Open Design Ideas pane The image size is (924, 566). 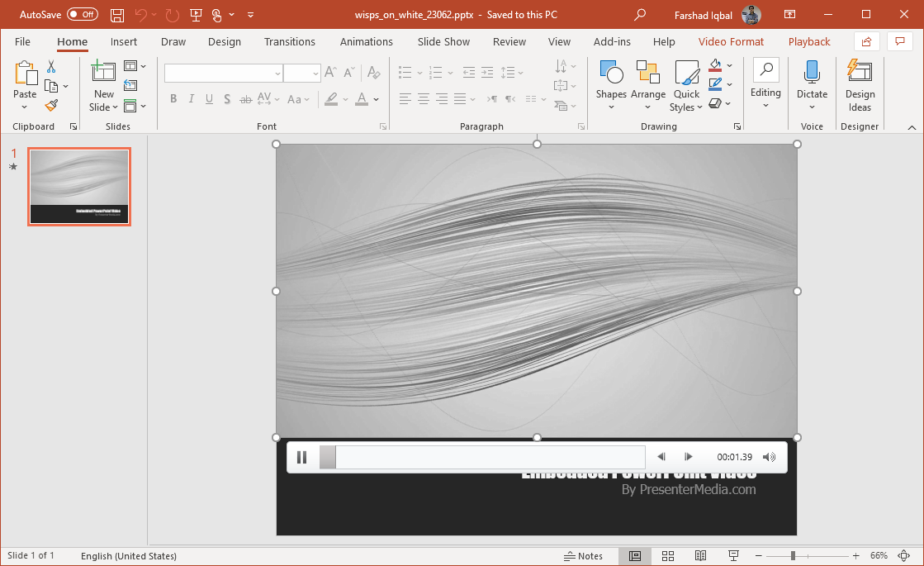tap(860, 85)
